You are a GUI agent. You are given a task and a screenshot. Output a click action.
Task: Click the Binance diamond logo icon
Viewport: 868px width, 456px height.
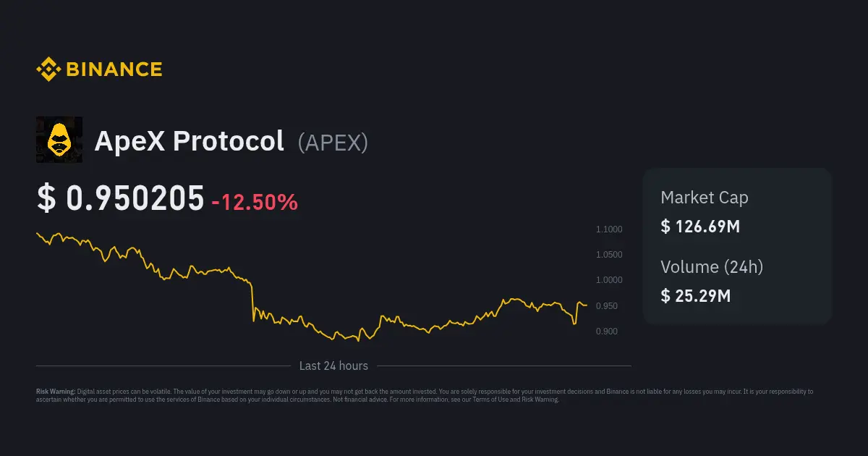[x=48, y=69]
